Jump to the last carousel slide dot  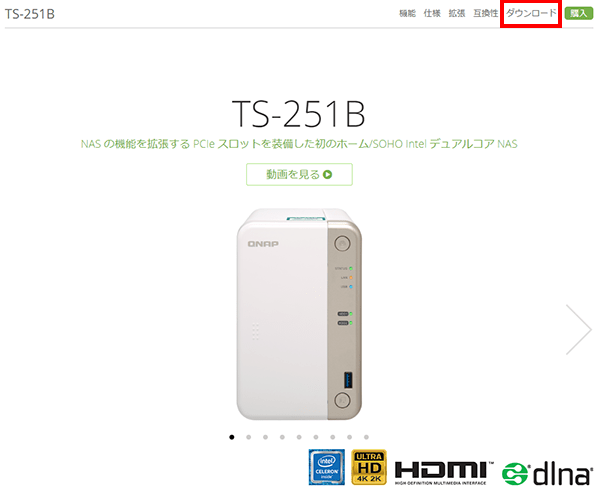[x=366, y=437]
